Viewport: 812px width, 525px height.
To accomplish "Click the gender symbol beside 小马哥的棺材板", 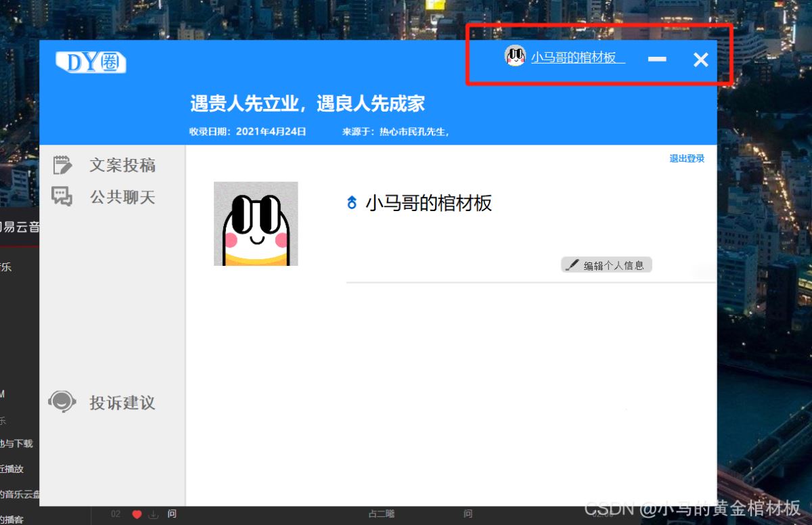I will pyautogui.click(x=351, y=202).
